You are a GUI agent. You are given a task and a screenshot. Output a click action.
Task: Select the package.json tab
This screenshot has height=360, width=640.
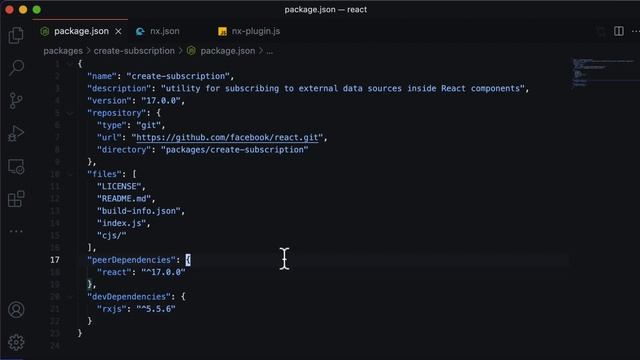pos(81,31)
